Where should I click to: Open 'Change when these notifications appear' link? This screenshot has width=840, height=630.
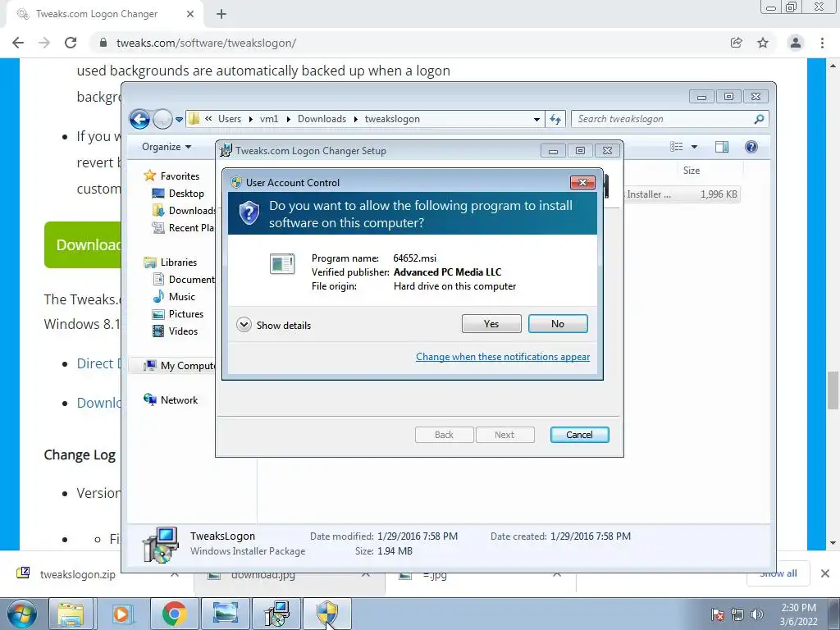[503, 357]
